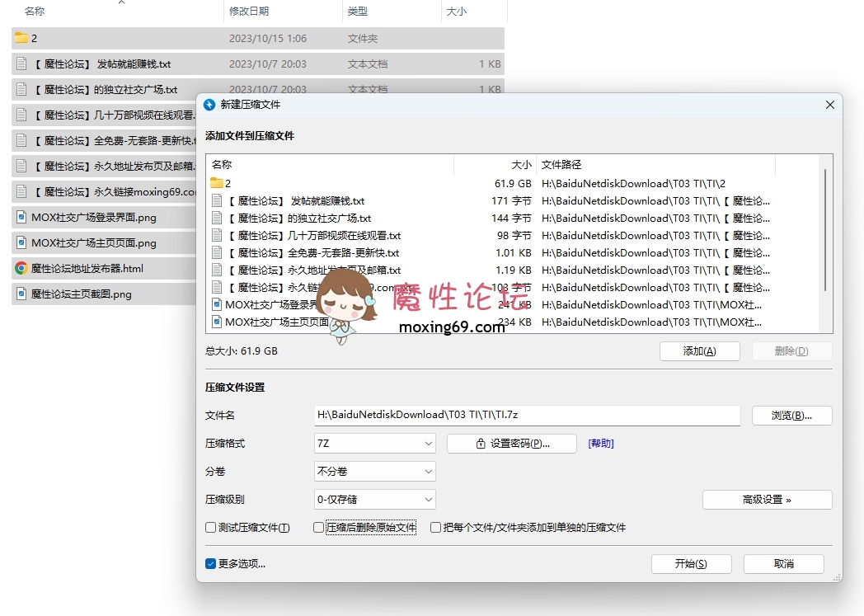Enable 测试压缩文件 checkbox
Viewport: 864px width, 616px height.
210,528
